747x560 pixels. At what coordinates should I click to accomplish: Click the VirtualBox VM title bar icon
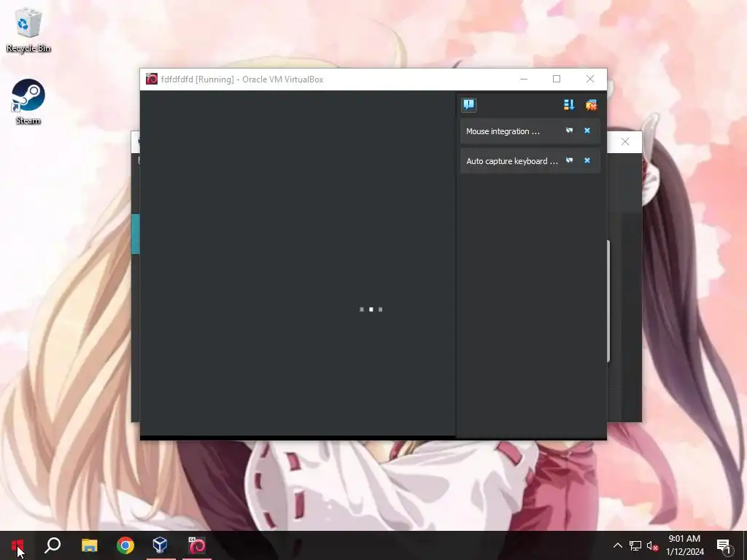[x=152, y=79]
